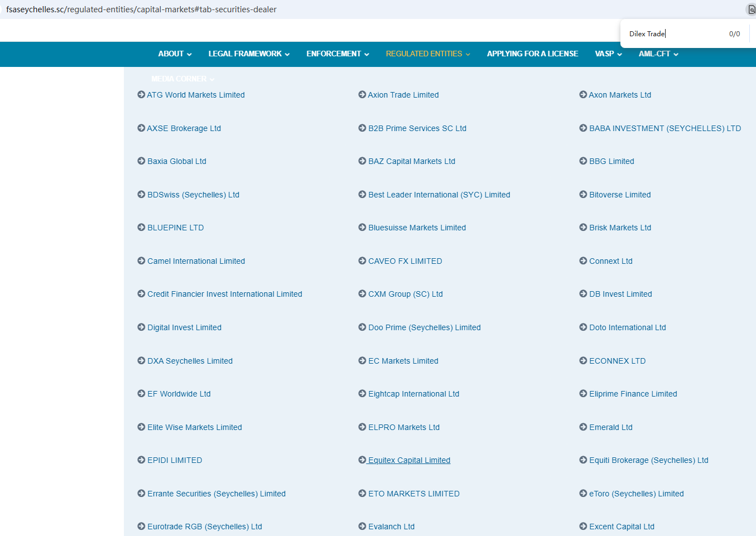Expand the VASP navigation dropdown
756x536 pixels.
coord(608,54)
